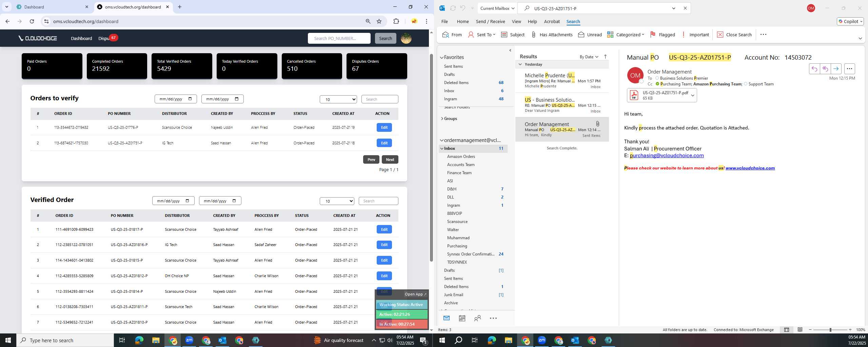868x347 pixels.
Task: Click Reply arrow in reading pane
Action: [x=814, y=69]
